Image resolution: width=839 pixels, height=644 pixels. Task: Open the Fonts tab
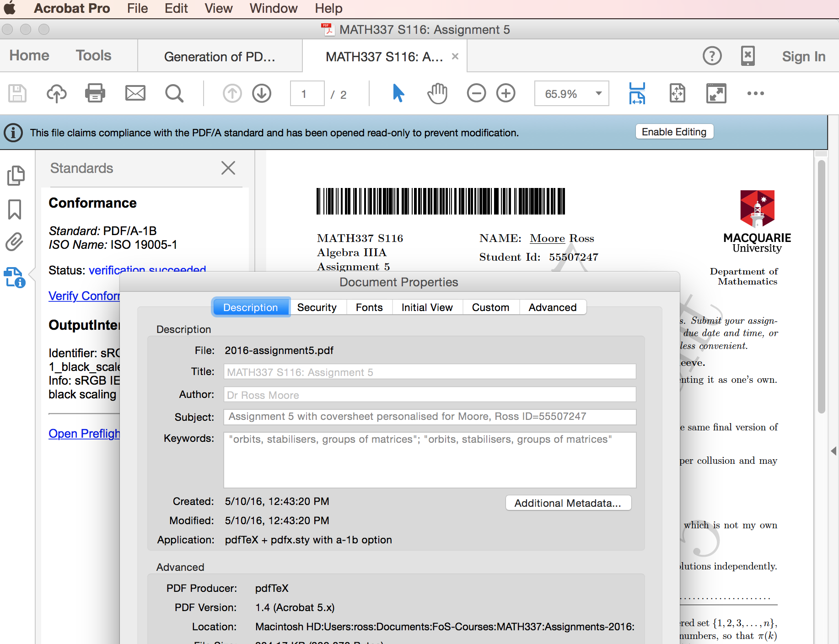(369, 307)
